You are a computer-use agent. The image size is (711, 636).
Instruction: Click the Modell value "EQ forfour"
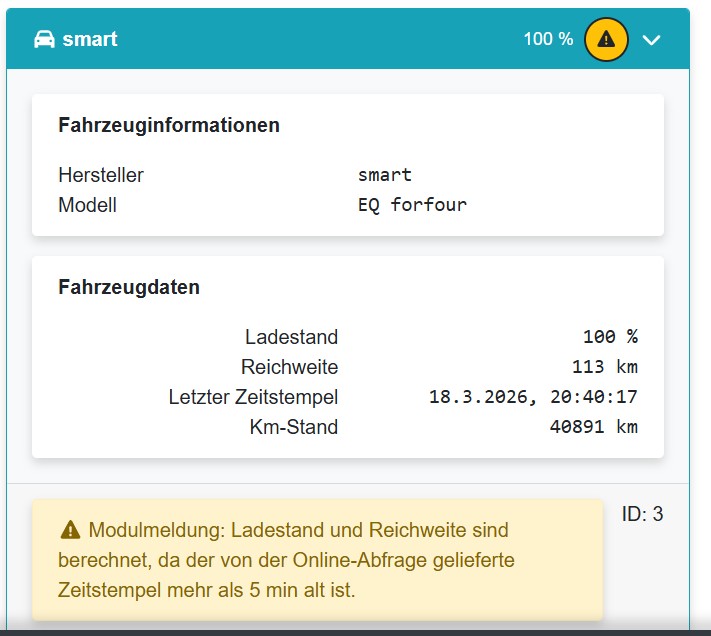coord(412,205)
